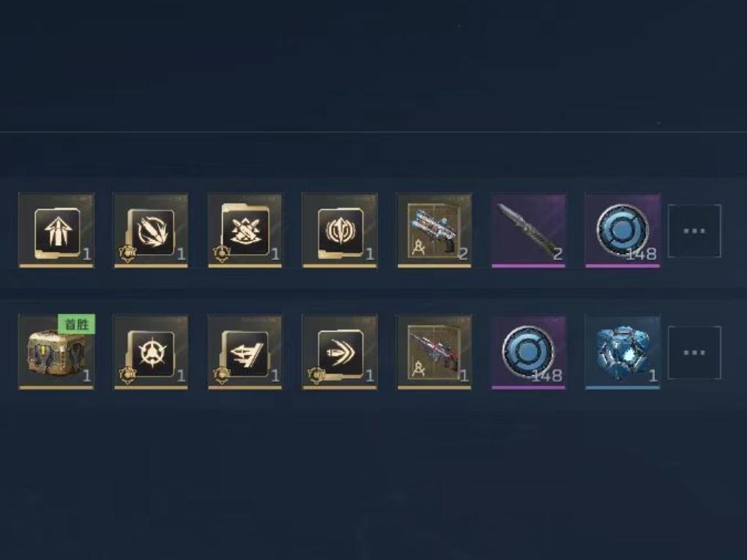747x560 pixels.
Task: Select blue token left of hexagonal core
Action: click(528, 352)
